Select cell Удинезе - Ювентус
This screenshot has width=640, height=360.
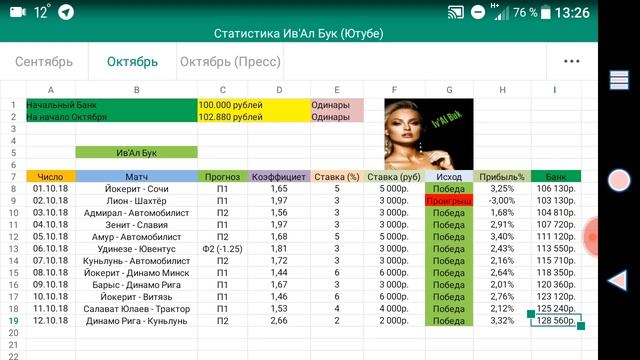pyautogui.click(x=136, y=249)
